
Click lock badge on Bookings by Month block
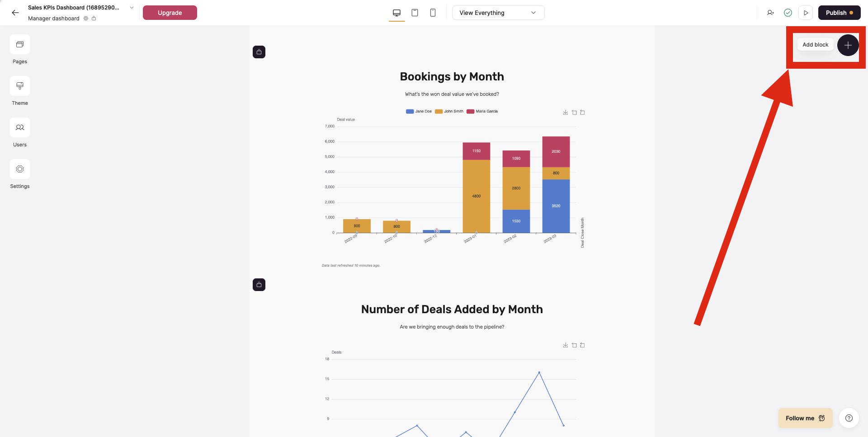point(259,52)
